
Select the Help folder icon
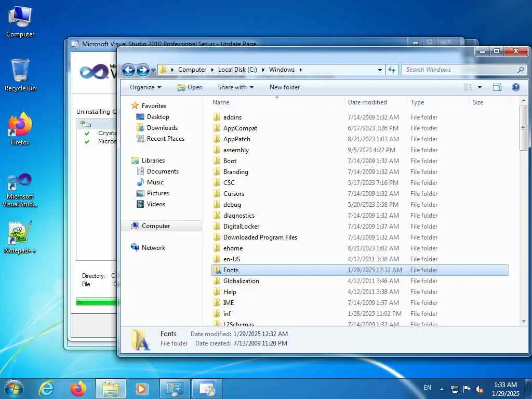click(217, 292)
